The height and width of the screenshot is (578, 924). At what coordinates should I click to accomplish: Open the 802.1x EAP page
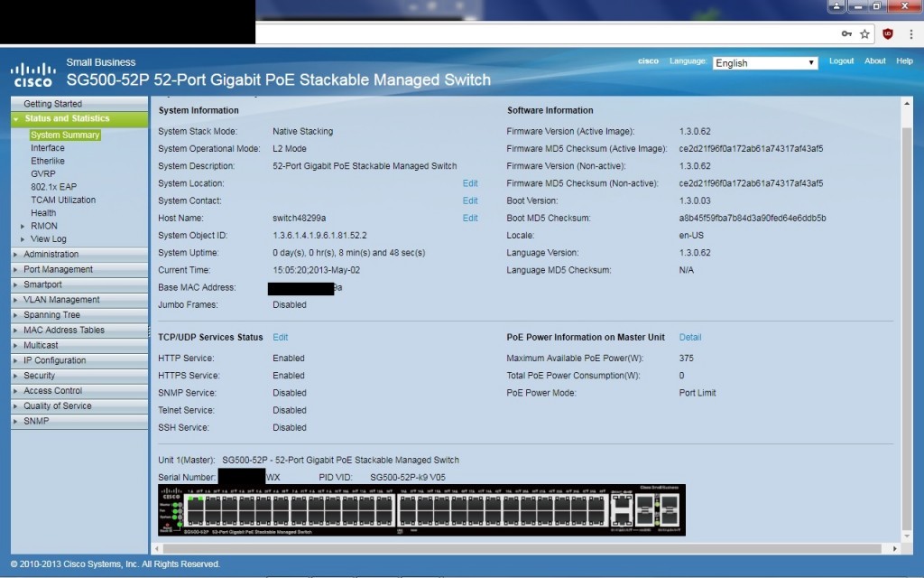[x=53, y=187]
